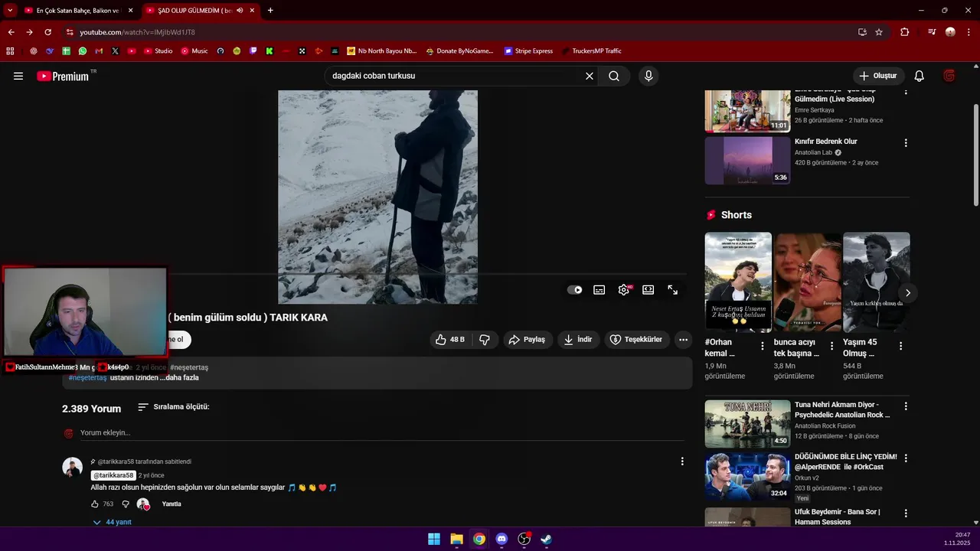Image resolution: width=980 pixels, height=551 pixels.
Task: Open the media controls icon in toolbar
Action: tap(932, 32)
